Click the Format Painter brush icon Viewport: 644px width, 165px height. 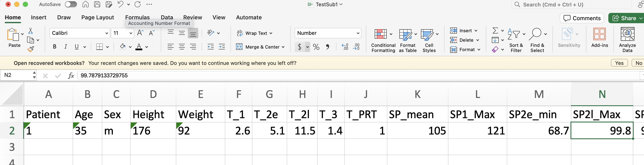(31, 49)
